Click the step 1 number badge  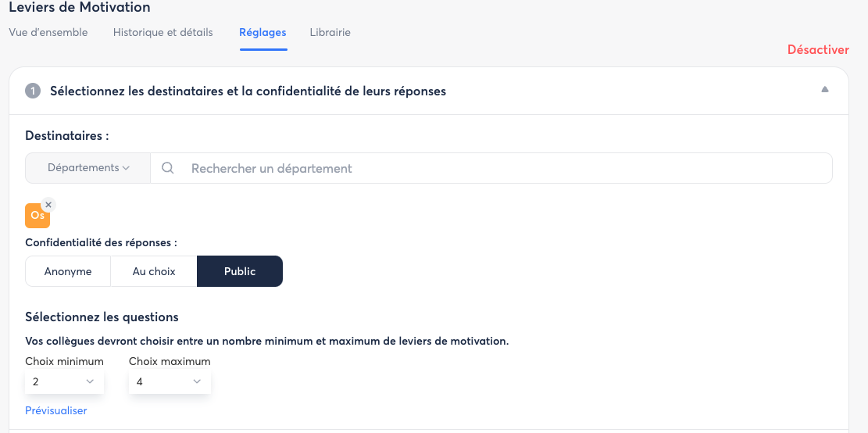[33, 91]
